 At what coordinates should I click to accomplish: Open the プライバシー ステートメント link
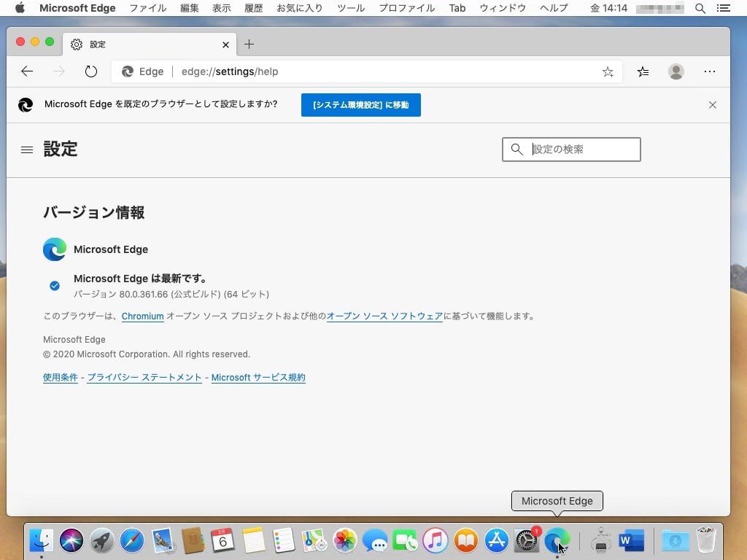(x=144, y=377)
